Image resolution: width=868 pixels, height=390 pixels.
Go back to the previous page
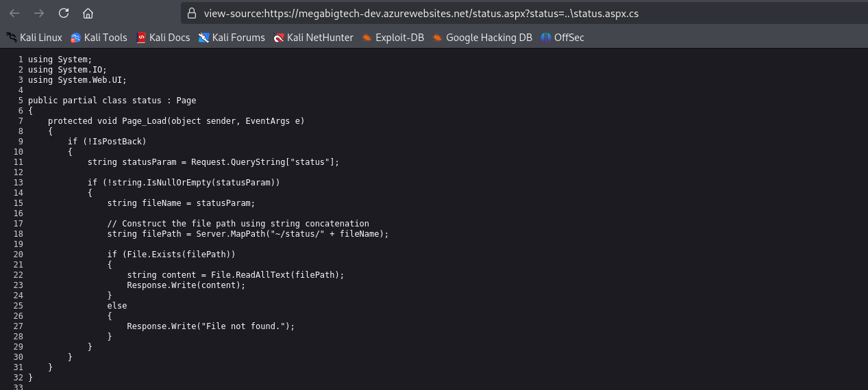14,13
